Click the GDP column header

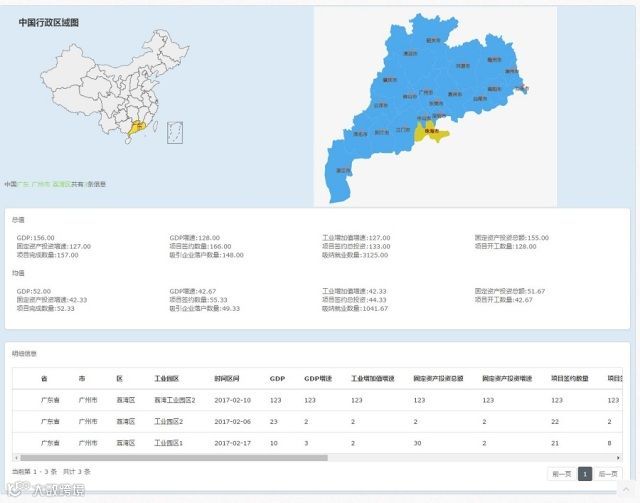click(x=277, y=378)
